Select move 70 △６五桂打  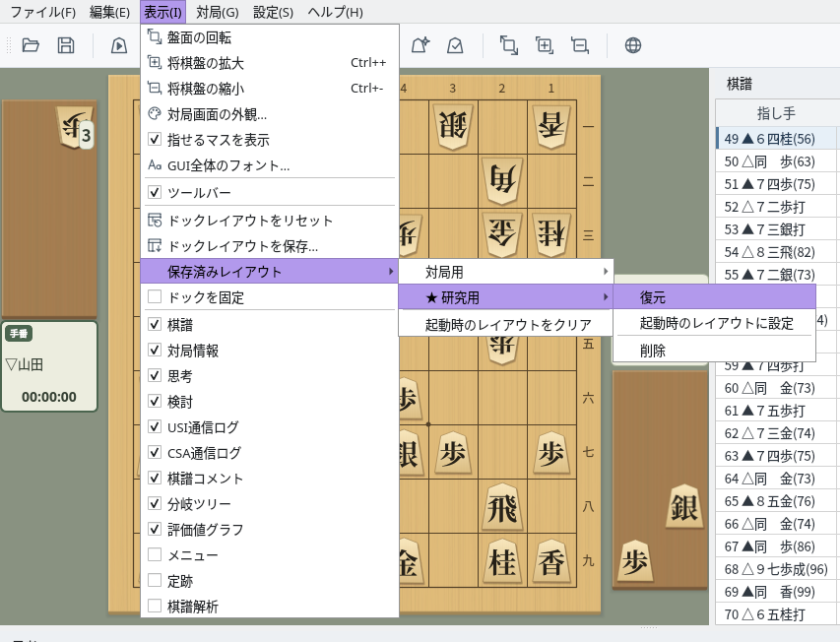tap(777, 614)
